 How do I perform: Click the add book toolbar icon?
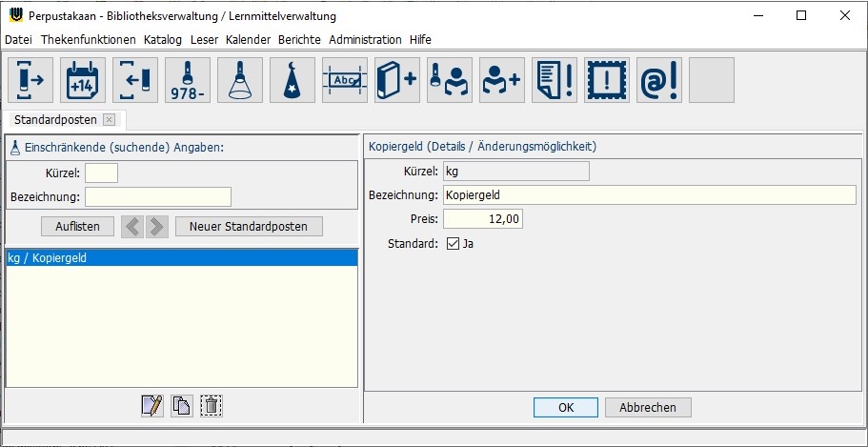click(x=397, y=80)
